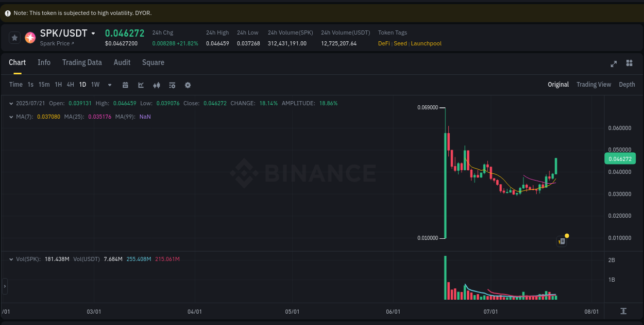Collapse the Vol(SPK) indicator chevron
Screen dimensions: 644x325
click(x=11, y=259)
